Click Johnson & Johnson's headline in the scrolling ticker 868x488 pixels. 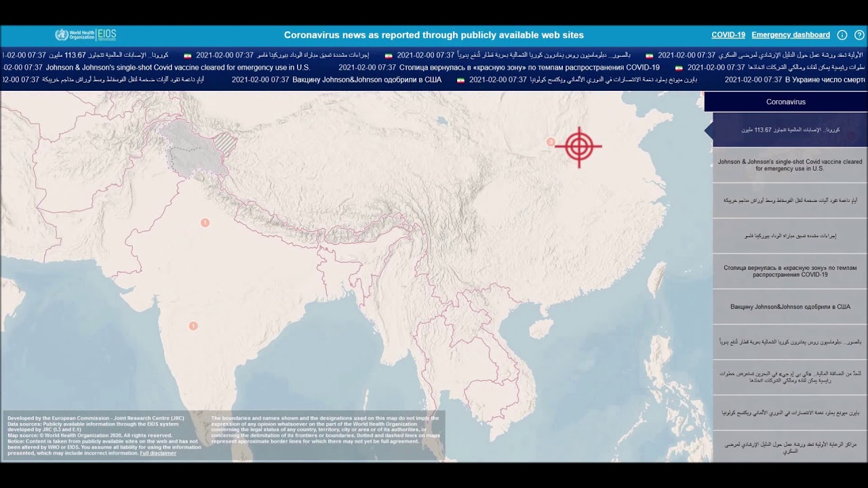[178, 68]
